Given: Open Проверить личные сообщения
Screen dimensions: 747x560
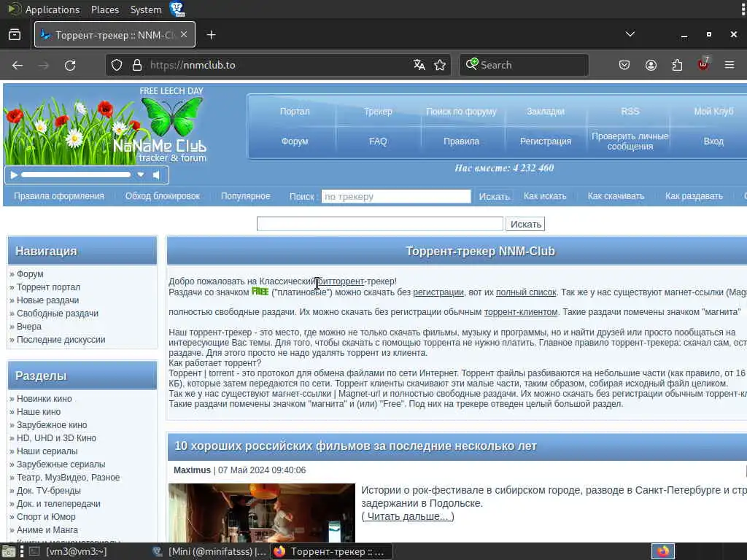Looking at the screenshot, I should 630,141.
